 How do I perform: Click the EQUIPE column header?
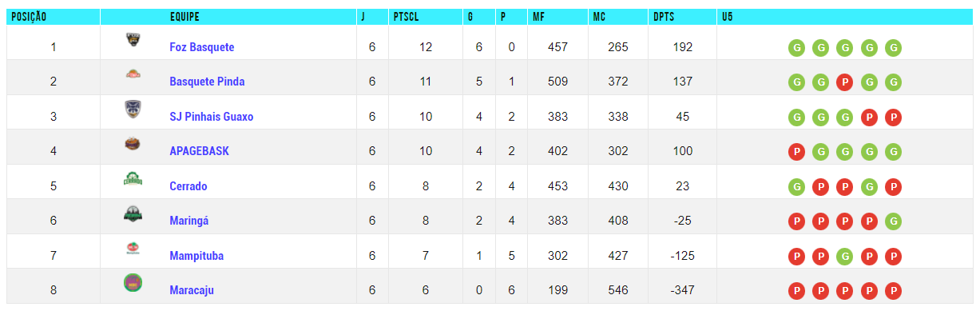coord(184,16)
